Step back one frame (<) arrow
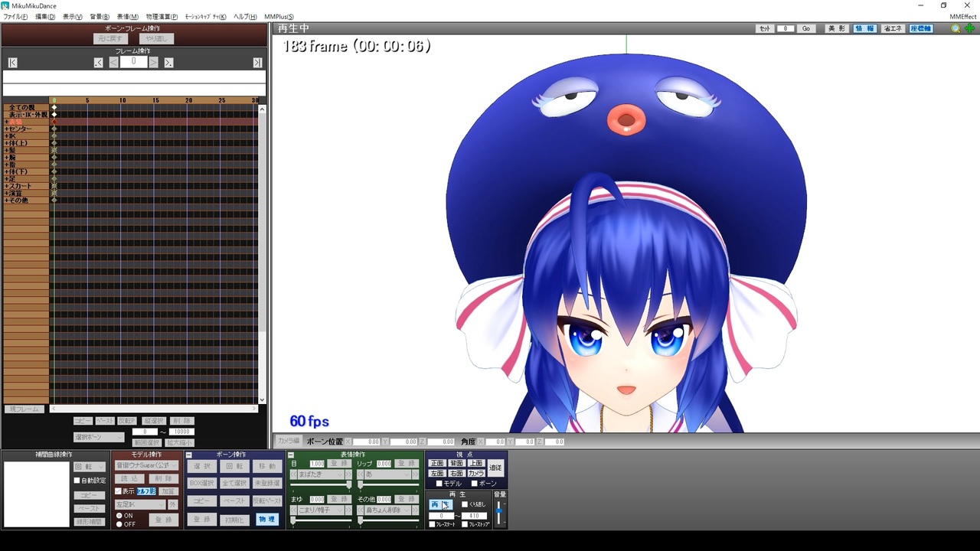The image size is (980, 551). (113, 63)
